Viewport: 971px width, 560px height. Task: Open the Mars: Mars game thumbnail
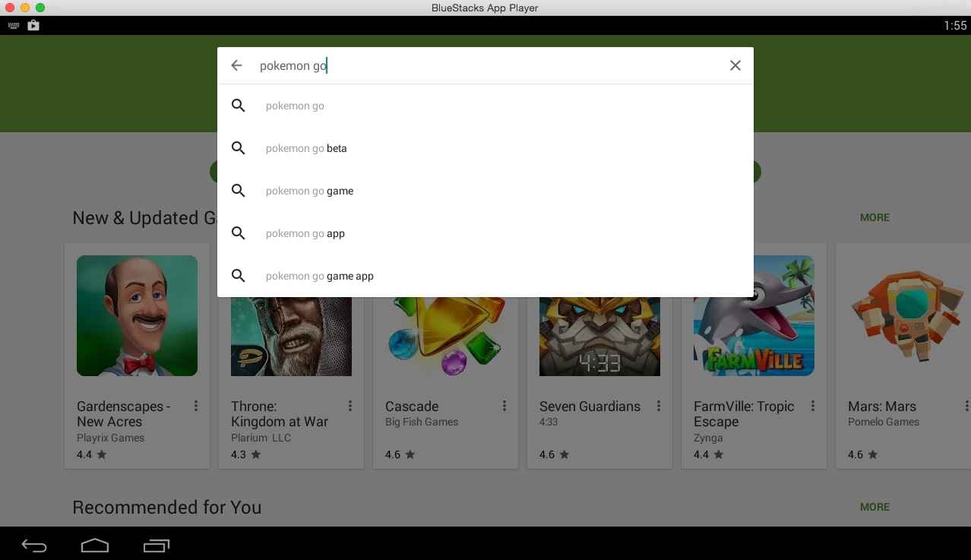[908, 315]
